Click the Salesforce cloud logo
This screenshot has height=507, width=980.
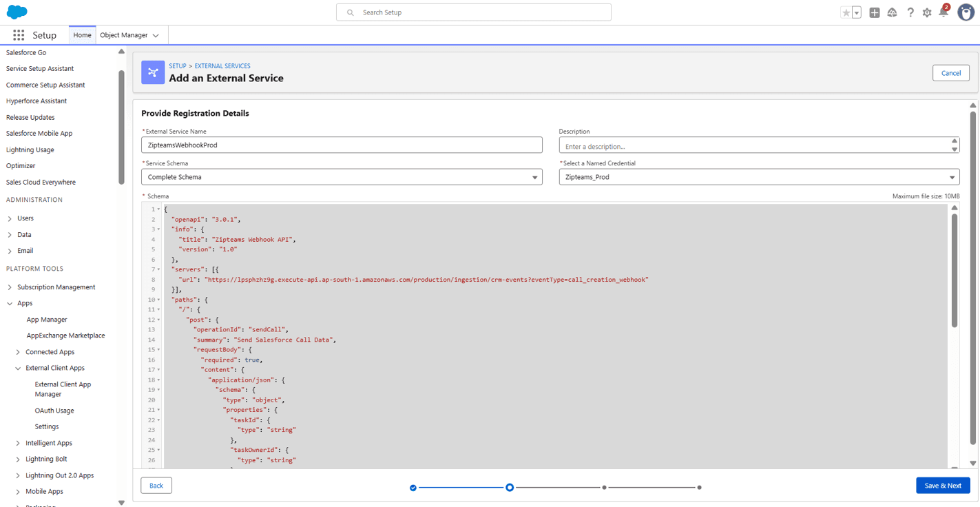coord(17,12)
